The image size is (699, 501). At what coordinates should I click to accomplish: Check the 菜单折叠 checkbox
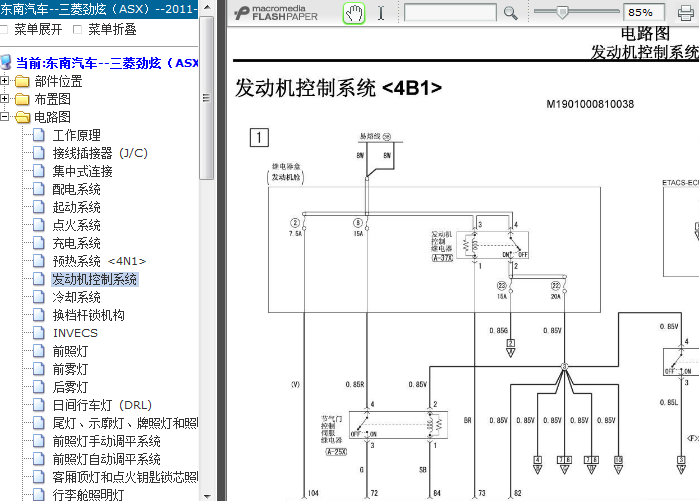(x=78, y=30)
